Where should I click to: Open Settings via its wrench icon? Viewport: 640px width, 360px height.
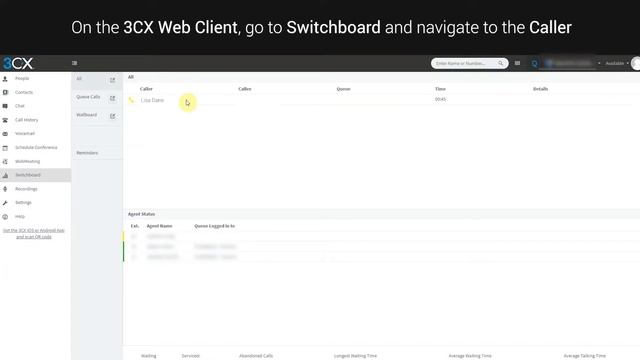(5, 203)
